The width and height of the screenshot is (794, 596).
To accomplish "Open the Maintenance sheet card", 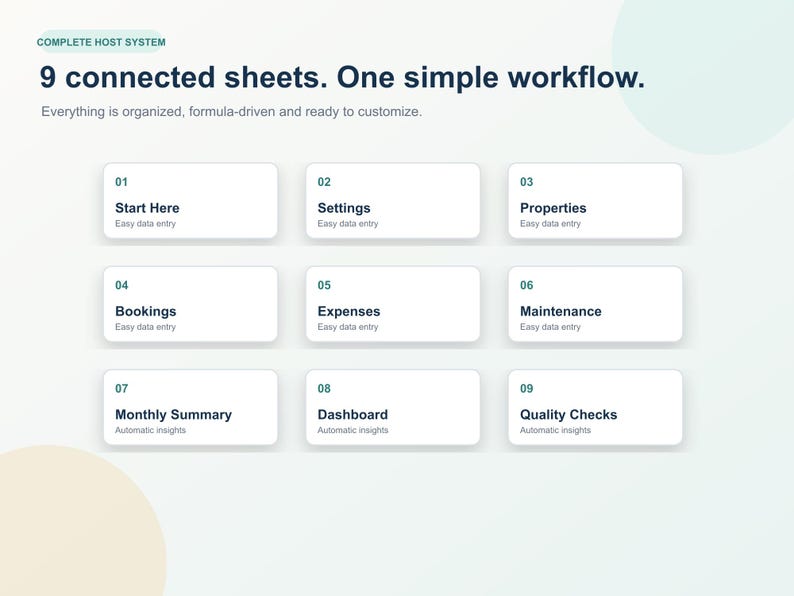I will pos(596,304).
